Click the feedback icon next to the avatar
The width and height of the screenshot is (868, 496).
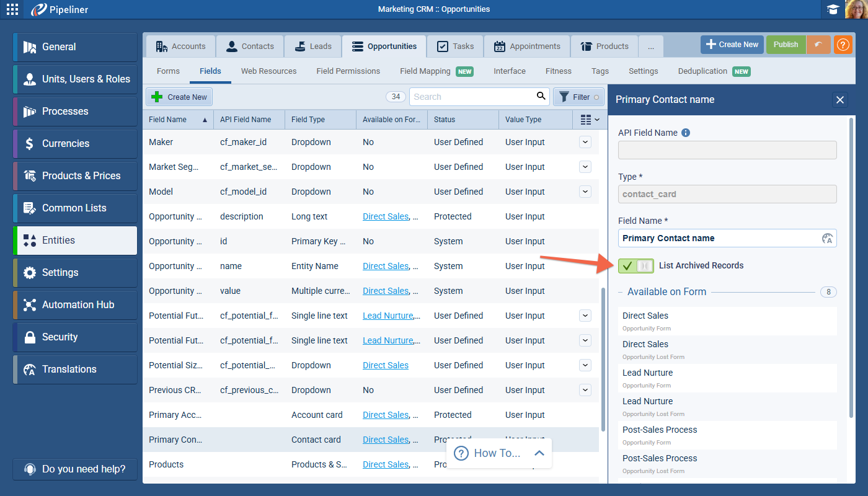tap(833, 9)
